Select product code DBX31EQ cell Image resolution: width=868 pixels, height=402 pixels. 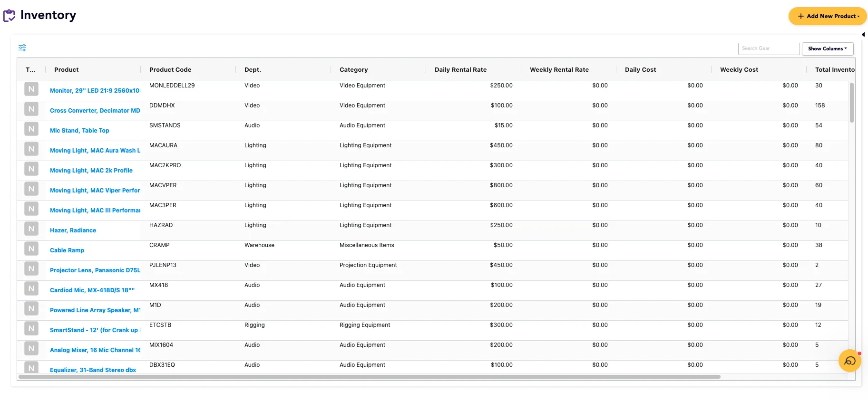[162, 365]
